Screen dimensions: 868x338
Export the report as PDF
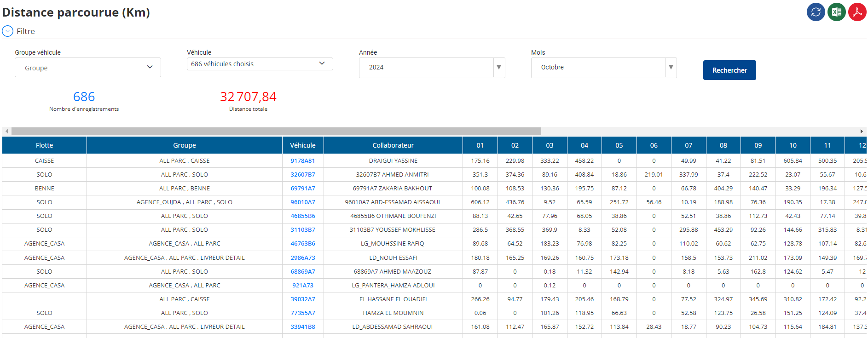coord(857,12)
